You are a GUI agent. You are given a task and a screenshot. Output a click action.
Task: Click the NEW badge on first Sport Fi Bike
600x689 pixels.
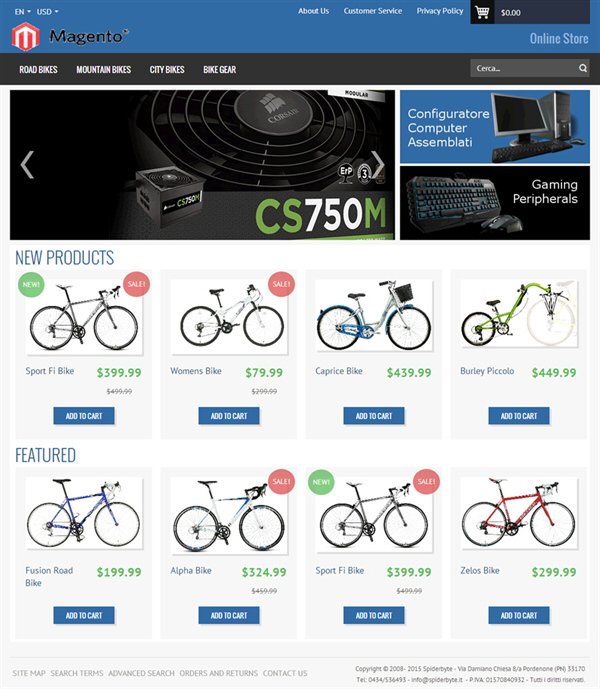click(x=31, y=284)
